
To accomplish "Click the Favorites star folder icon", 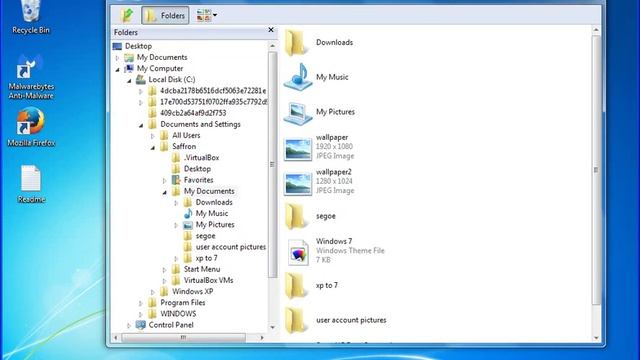I will click(176, 180).
